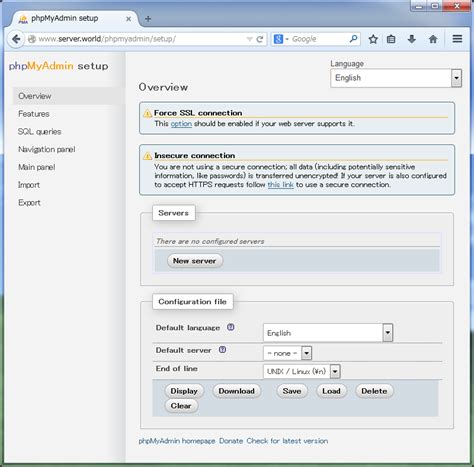Open the phpMyAdmin homepage link
474x467 pixels.
(177, 441)
